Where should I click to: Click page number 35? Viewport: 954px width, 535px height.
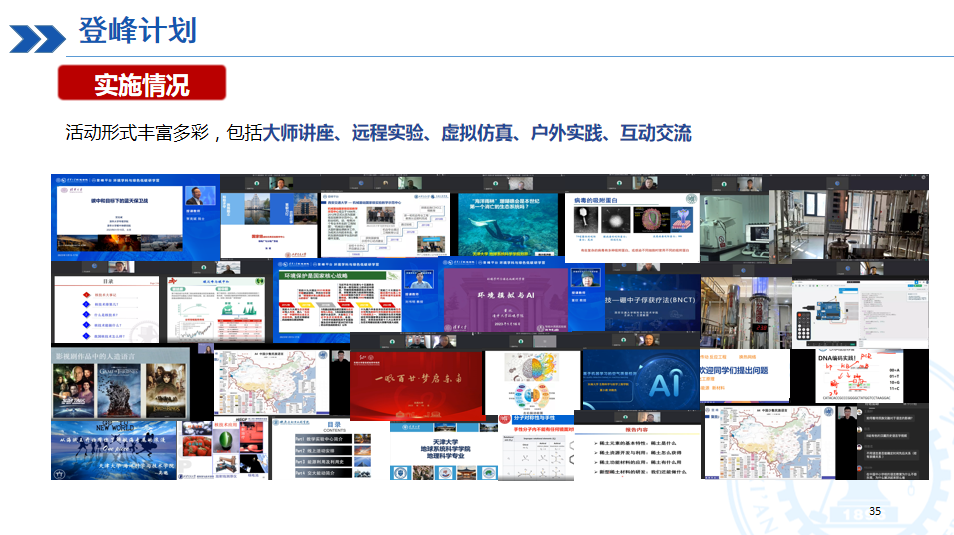tap(875, 511)
